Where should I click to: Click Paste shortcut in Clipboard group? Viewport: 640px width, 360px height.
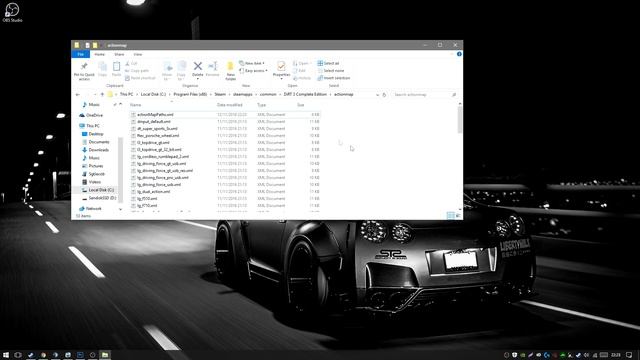[140, 78]
